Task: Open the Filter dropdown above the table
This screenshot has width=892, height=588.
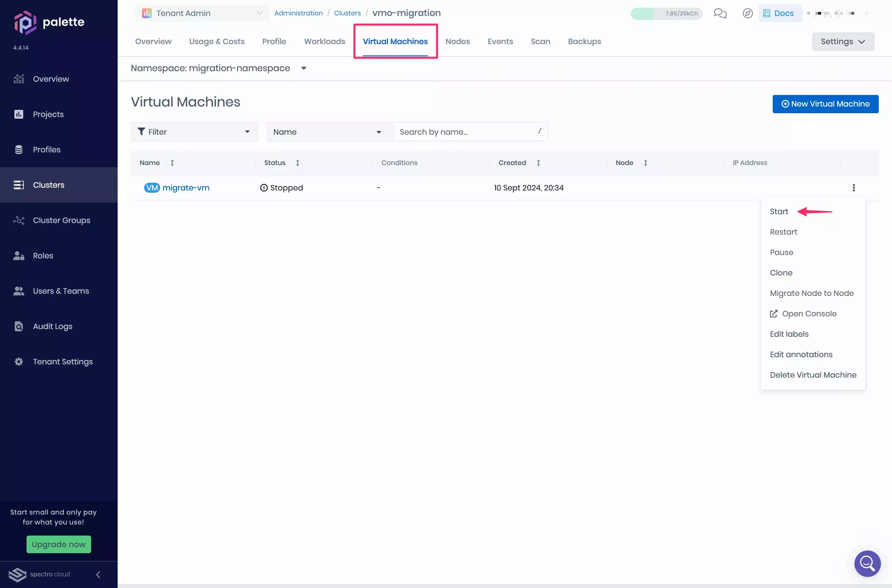Action: (x=194, y=132)
